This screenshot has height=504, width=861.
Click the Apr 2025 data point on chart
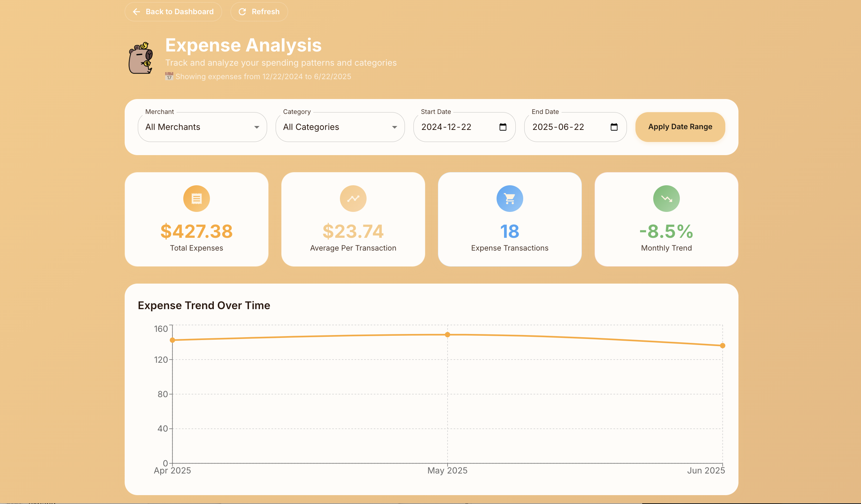pos(173,340)
